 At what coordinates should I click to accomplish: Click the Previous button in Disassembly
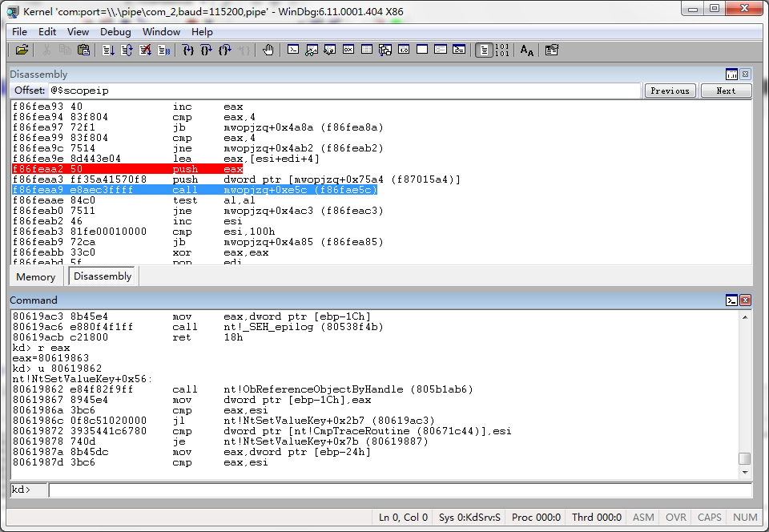[x=670, y=91]
